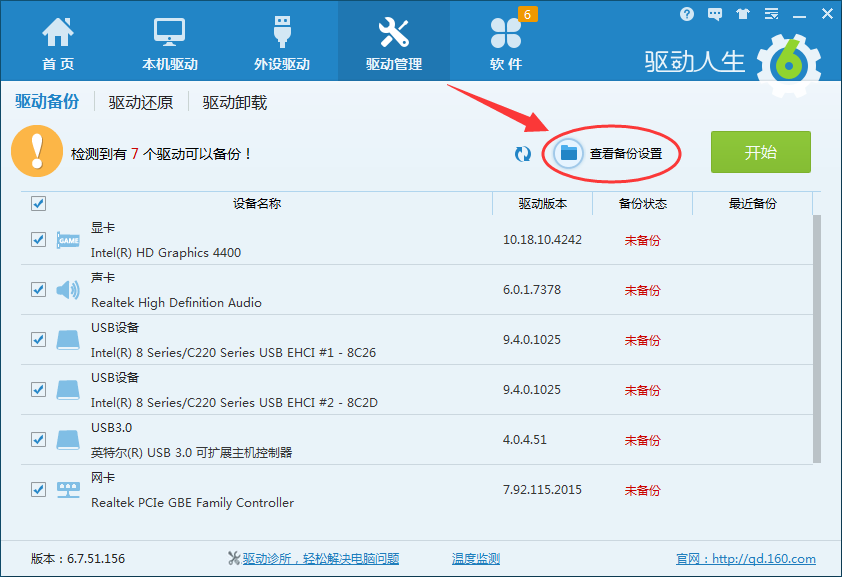This screenshot has height=577, width=842.
Task: Go to the 首页 home tab
Action: [x=57, y=43]
